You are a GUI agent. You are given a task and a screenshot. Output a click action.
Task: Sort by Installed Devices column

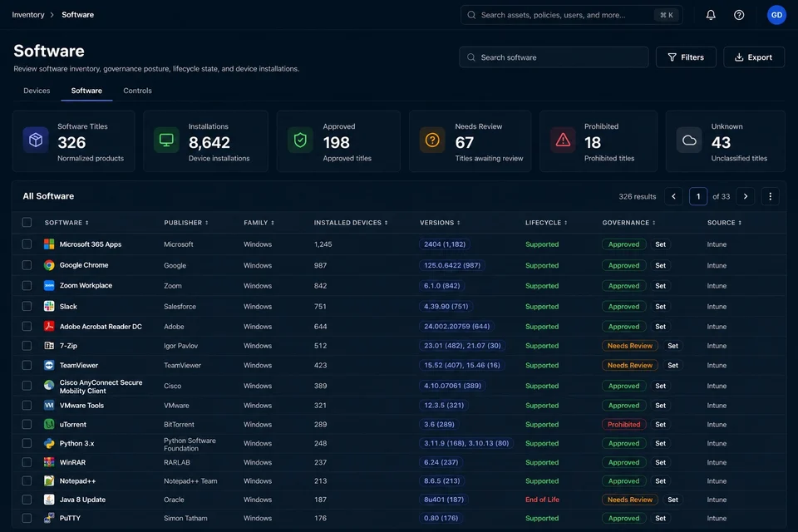[x=351, y=223]
